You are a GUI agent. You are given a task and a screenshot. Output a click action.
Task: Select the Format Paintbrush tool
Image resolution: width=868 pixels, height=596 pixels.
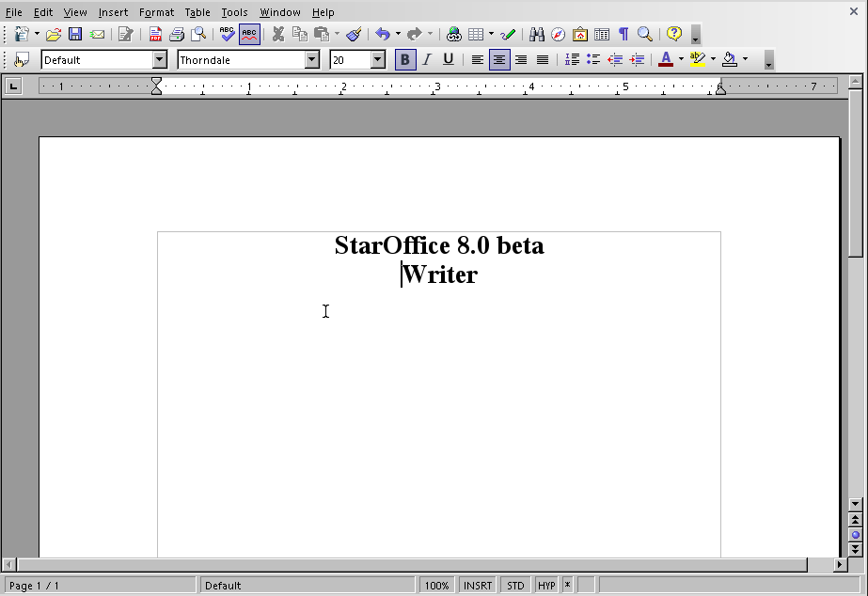[x=354, y=34]
